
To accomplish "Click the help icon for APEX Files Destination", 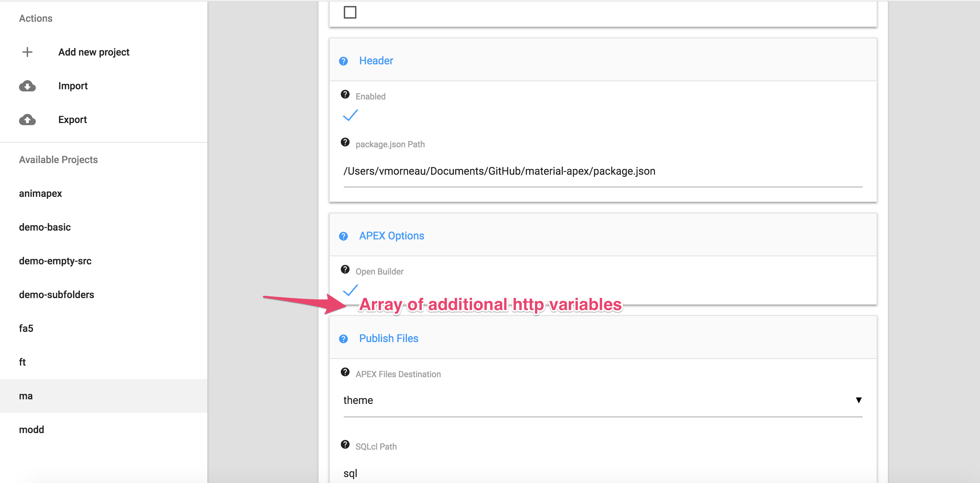I will click(345, 372).
